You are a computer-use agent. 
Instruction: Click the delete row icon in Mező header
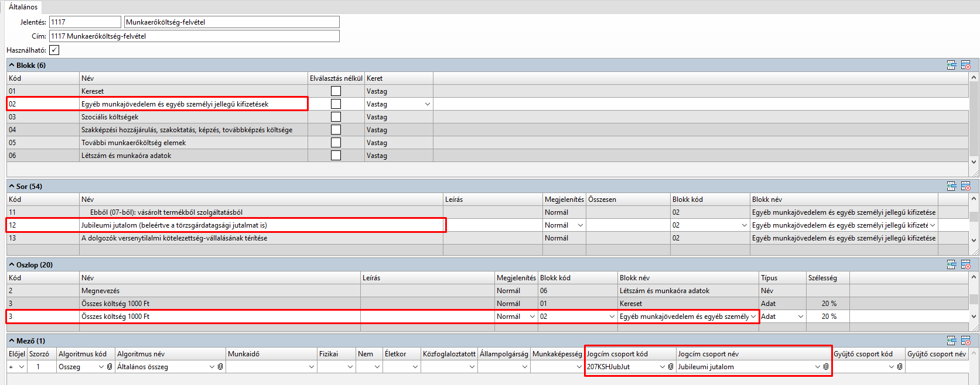coord(966,341)
